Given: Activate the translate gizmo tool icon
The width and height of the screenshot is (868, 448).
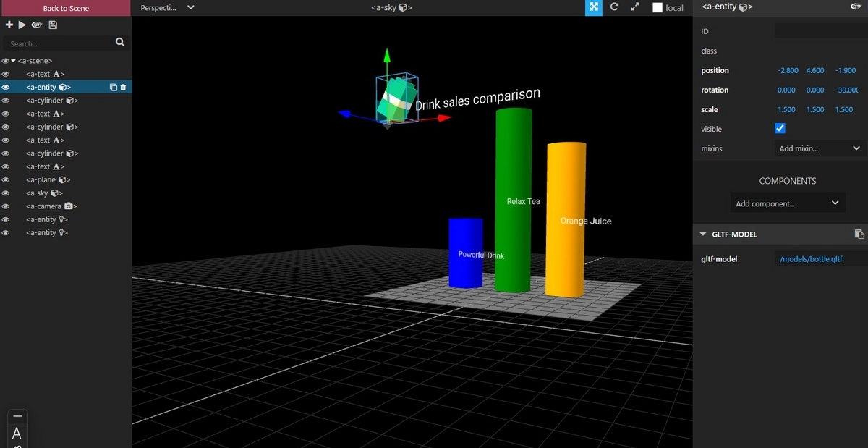Looking at the screenshot, I should click(x=593, y=7).
